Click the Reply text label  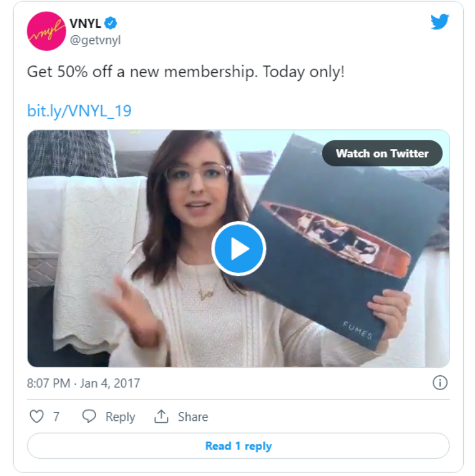pyautogui.click(x=120, y=417)
